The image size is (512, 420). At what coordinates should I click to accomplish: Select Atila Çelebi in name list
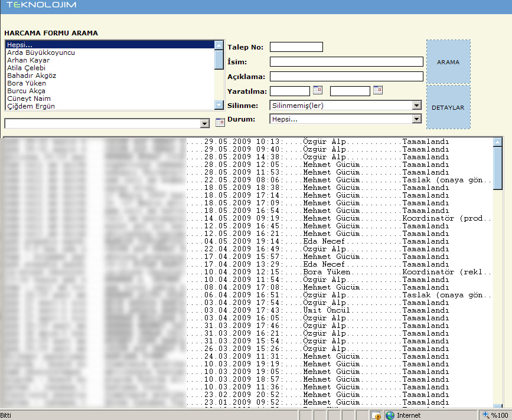pos(110,68)
